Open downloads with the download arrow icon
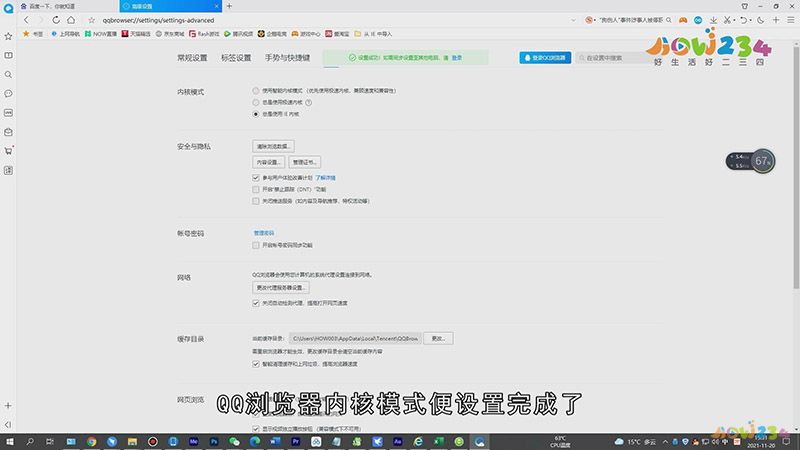 713,20
